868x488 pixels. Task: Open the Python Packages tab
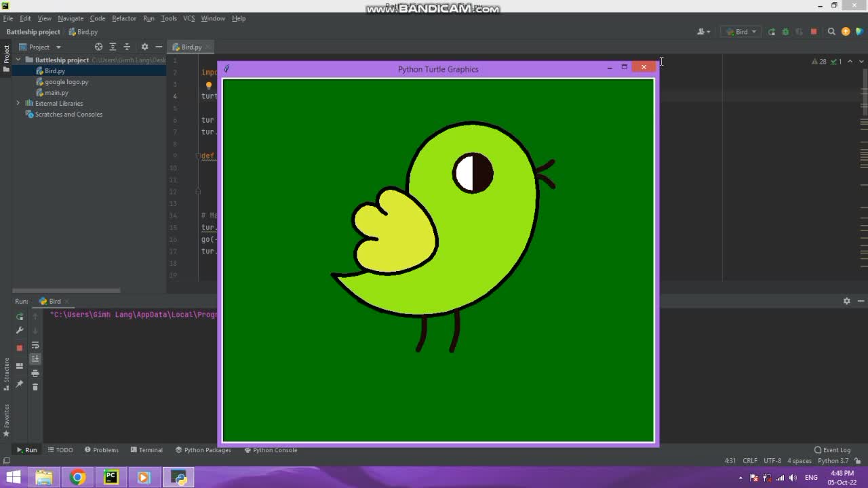tap(203, 450)
